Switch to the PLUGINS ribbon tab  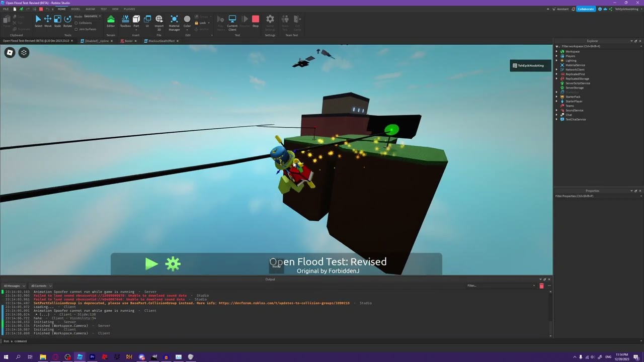click(129, 9)
